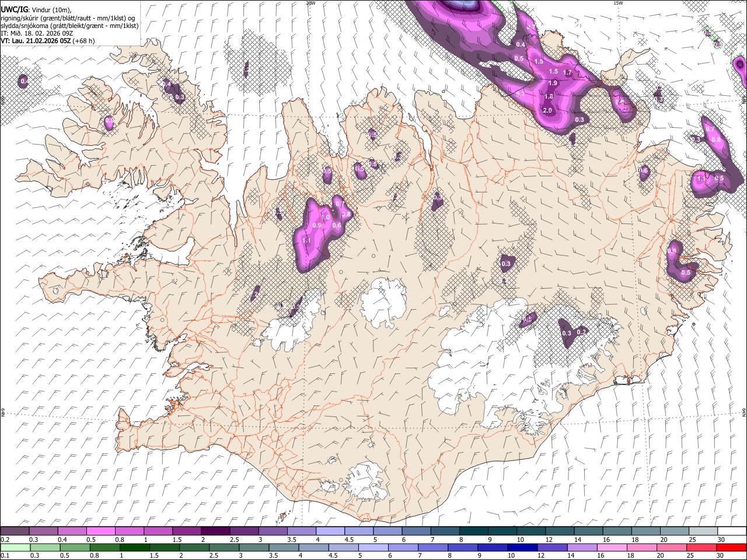Screen dimensions: 747x560
Task: Pick the bright red 30 rain-scale swatch
Action: tap(731, 547)
